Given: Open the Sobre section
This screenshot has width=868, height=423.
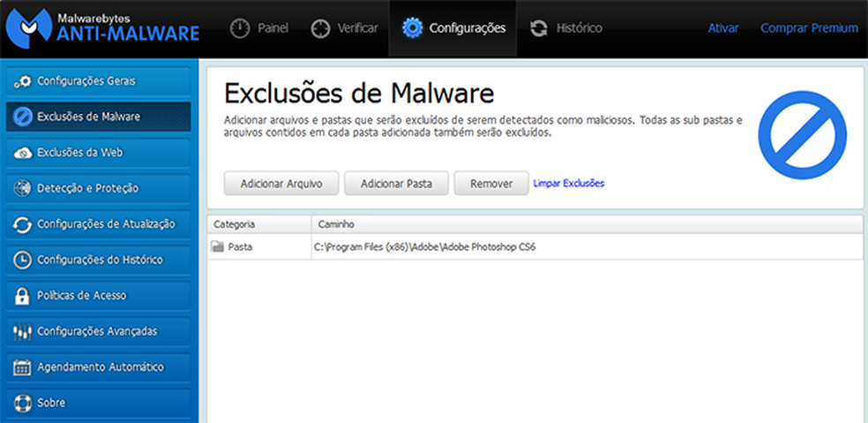Looking at the screenshot, I should point(99,403).
